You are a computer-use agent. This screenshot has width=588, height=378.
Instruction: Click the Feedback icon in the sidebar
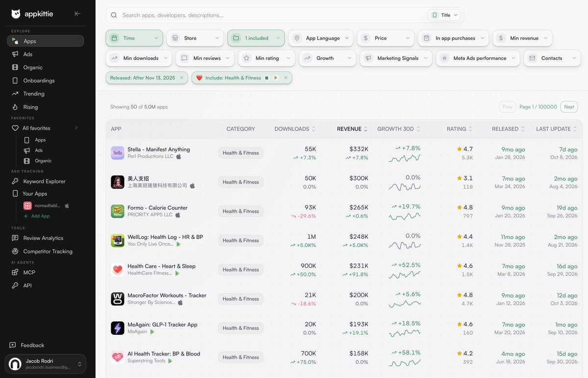(x=13, y=345)
